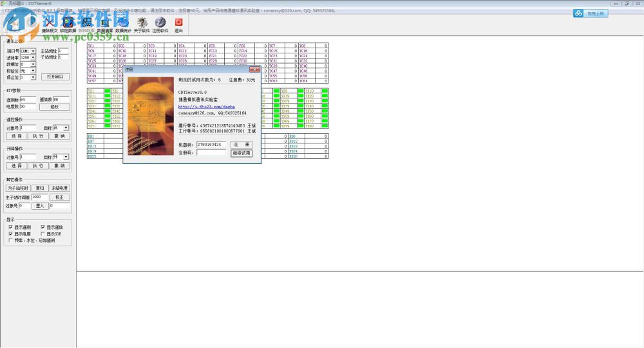The height and width of the screenshot is (348, 644).
Task: Click the 注册 button in the dialog
Action: pos(241,145)
